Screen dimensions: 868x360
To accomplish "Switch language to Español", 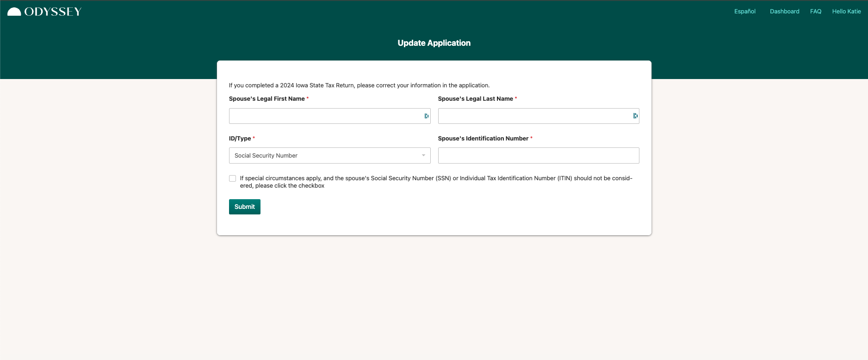I will (x=744, y=12).
